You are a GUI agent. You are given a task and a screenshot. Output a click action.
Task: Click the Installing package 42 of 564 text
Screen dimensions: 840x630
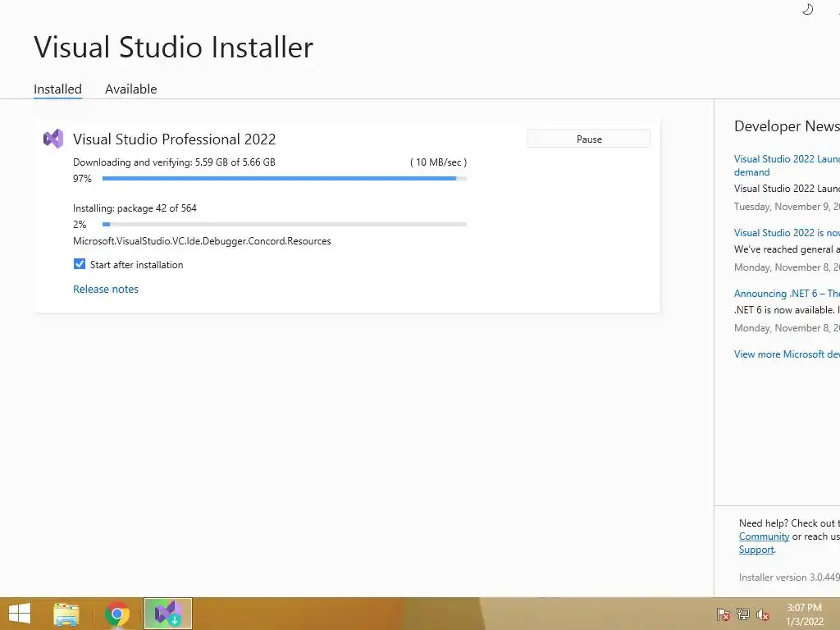pos(135,208)
